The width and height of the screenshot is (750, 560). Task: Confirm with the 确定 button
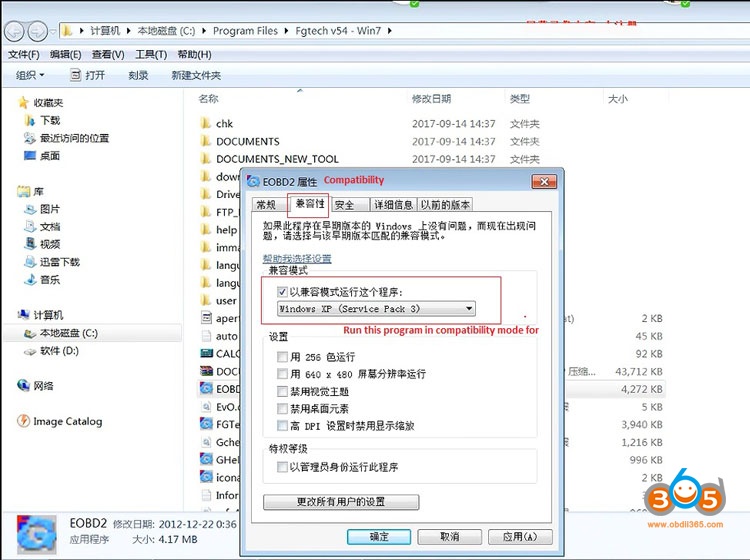pyautogui.click(x=379, y=537)
